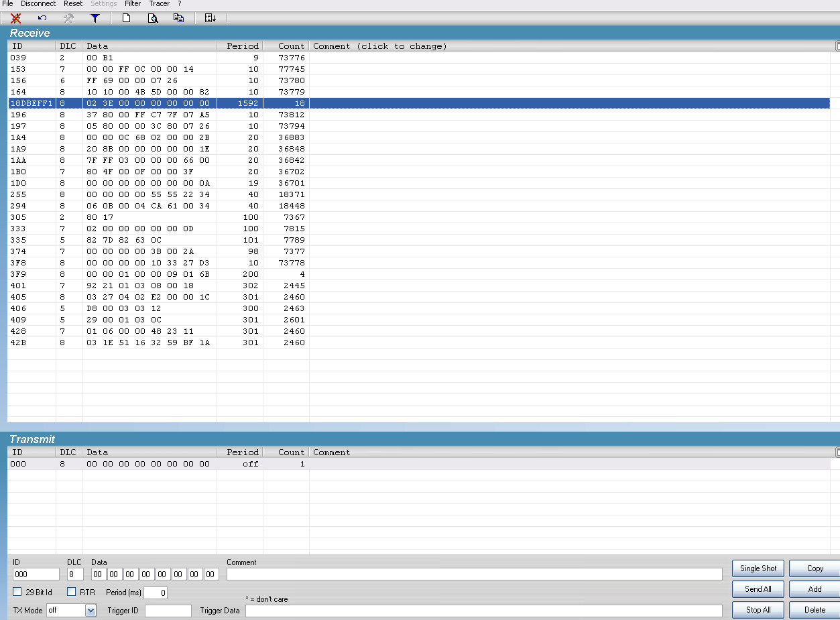Click the Add button
840x620 pixels.
click(815, 589)
